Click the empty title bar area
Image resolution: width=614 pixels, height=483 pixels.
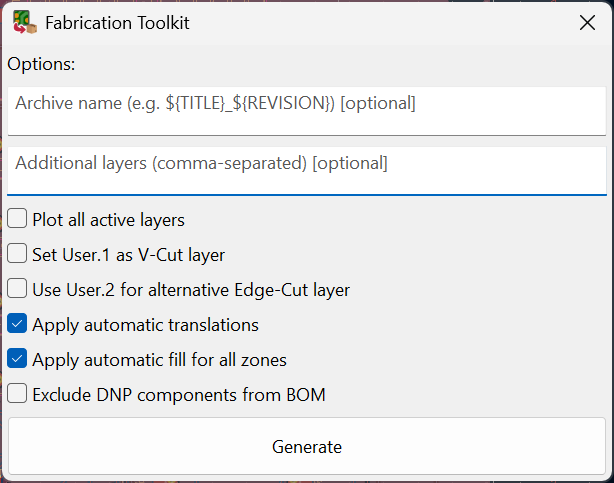click(380, 22)
